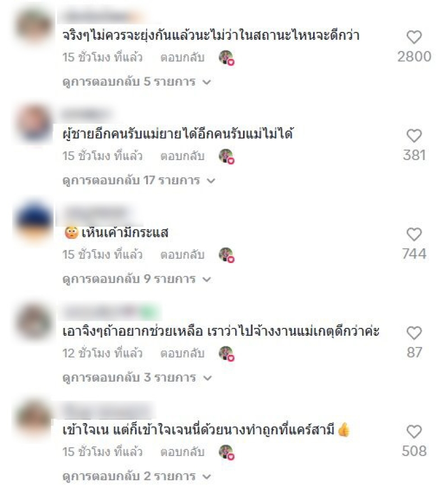Tap the heart above 744 likes
Screen dimensions: 448x488
(414, 234)
